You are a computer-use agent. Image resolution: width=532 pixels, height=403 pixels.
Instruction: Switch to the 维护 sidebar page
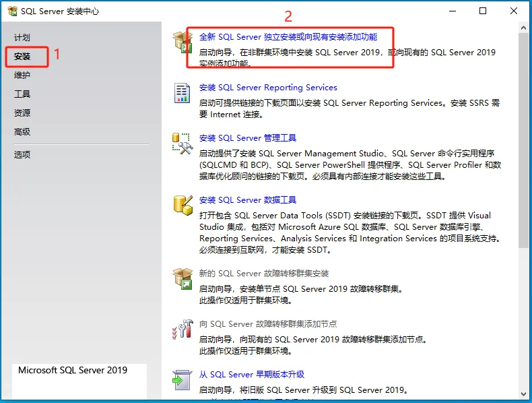pyautogui.click(x=22, y=75)
